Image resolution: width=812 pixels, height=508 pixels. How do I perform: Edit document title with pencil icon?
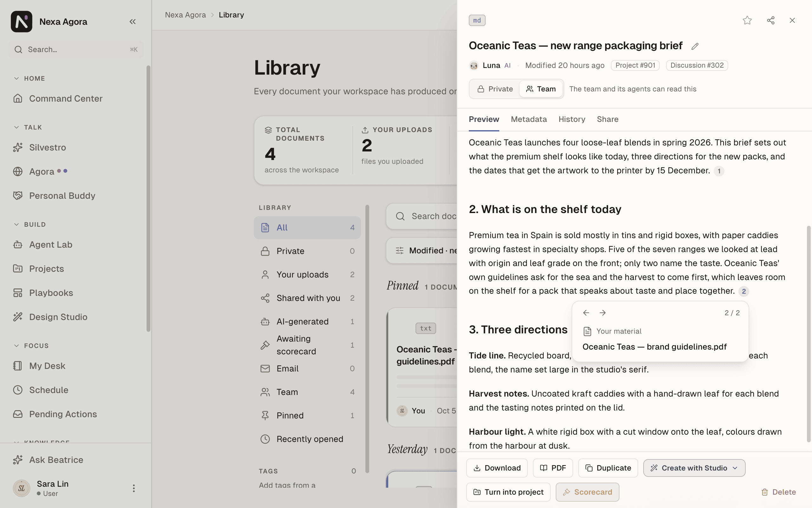(695, 46)
